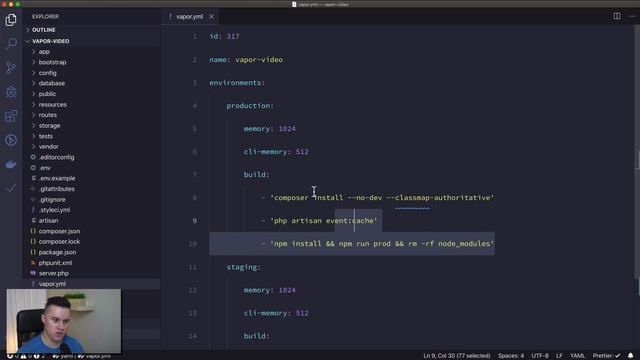Open the Extensions view icon

[11, 116]
